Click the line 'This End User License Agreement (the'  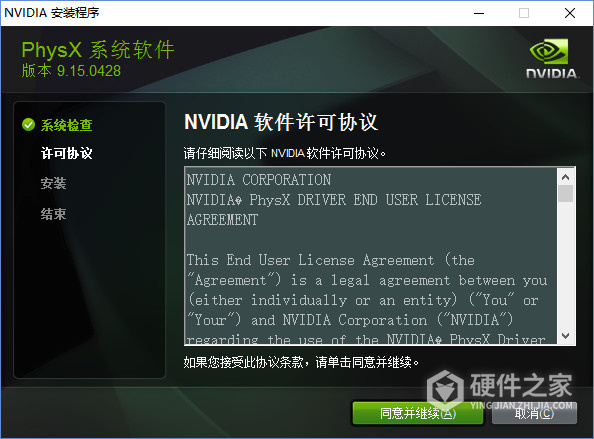[331, 260]
